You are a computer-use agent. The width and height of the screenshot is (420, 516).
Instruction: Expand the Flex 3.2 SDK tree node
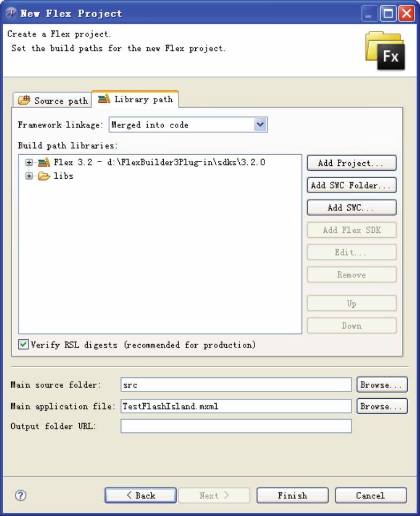pyautogui.click(x=29, y=162)
